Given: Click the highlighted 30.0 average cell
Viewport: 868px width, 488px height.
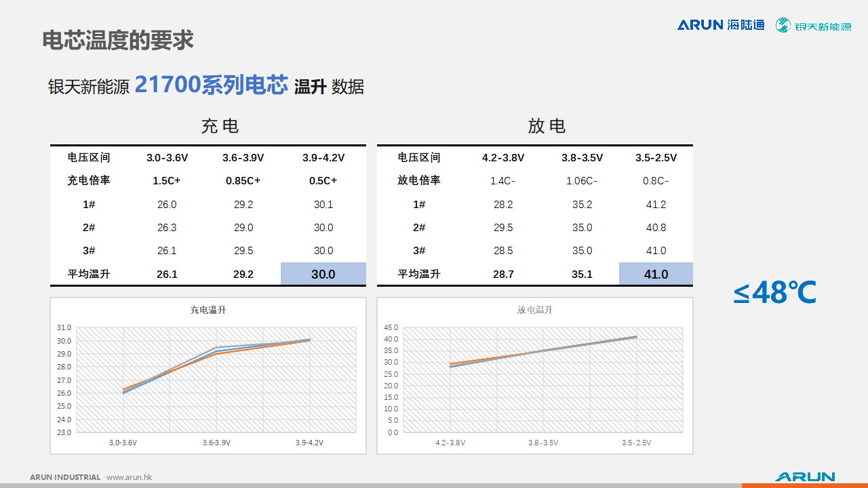Looking at the screenshot, I should click(x=323, y=274).
